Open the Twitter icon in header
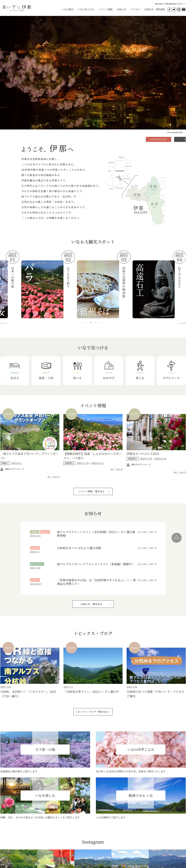The width and height of the screenshot is (186, 868). click(174, 9)
